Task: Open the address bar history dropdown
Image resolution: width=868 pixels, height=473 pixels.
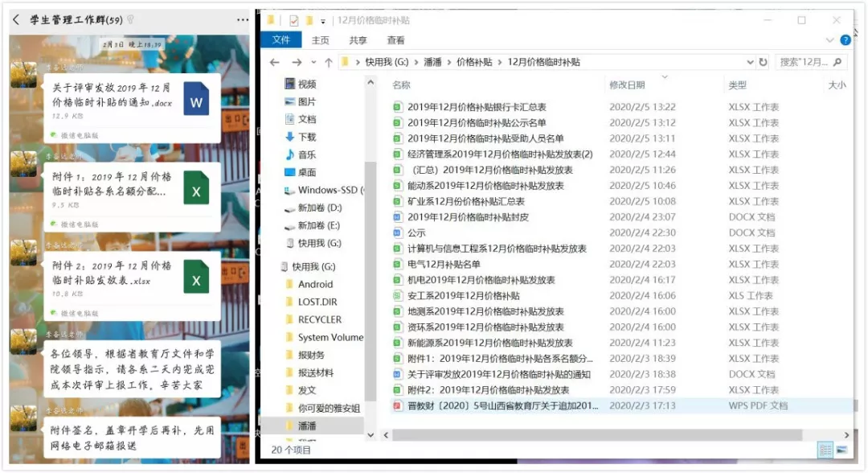Action: click(749, 62)
